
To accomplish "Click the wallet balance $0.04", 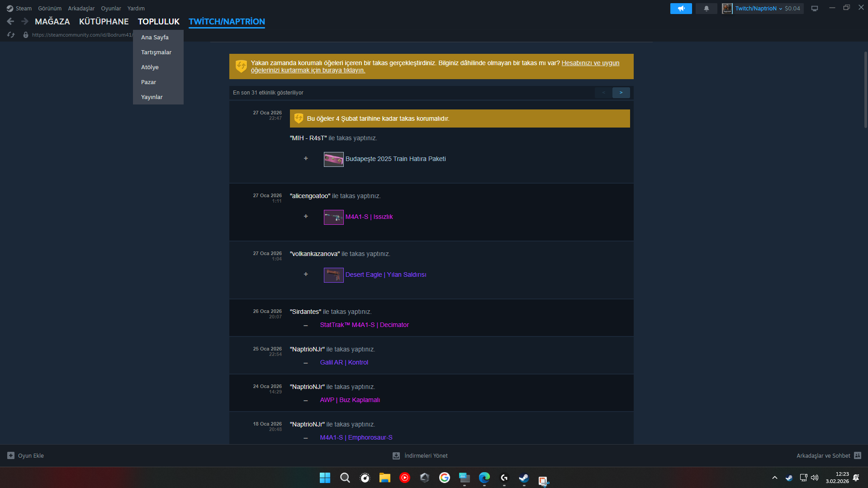I will [792, 8].
